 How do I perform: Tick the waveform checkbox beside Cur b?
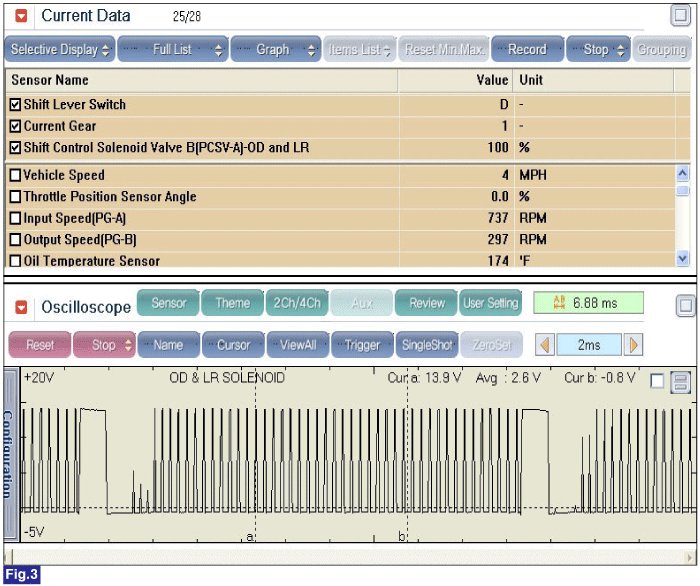pyautogui.click(x=657, y=382)
